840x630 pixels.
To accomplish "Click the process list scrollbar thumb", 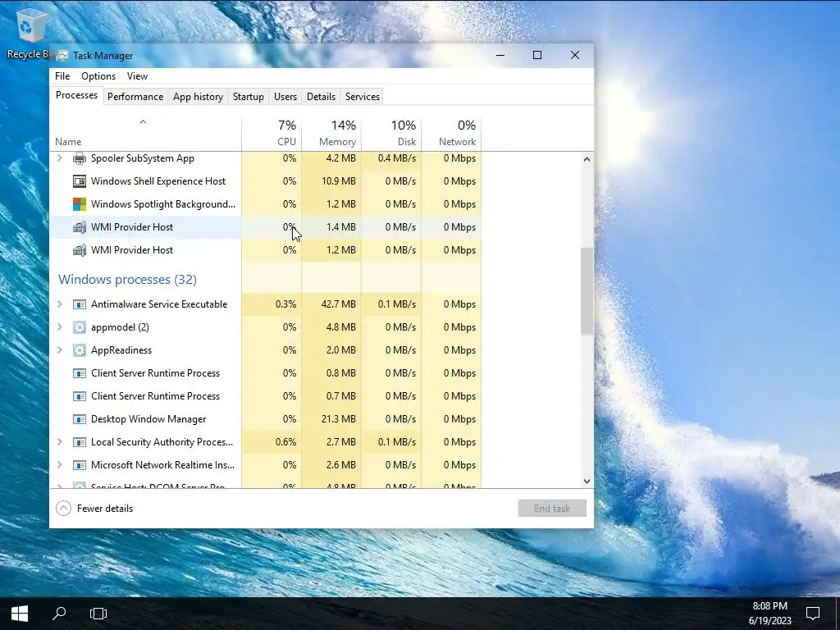I will [x=587, y=291].
